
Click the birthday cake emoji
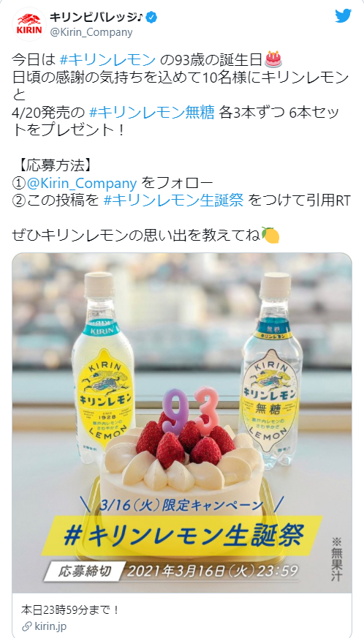[x=273, y=60]
